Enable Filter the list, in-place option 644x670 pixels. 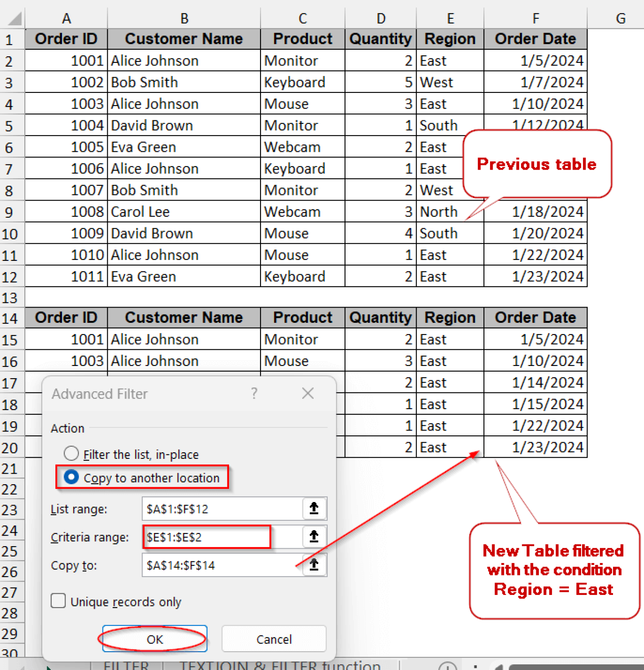click(71, 454)
